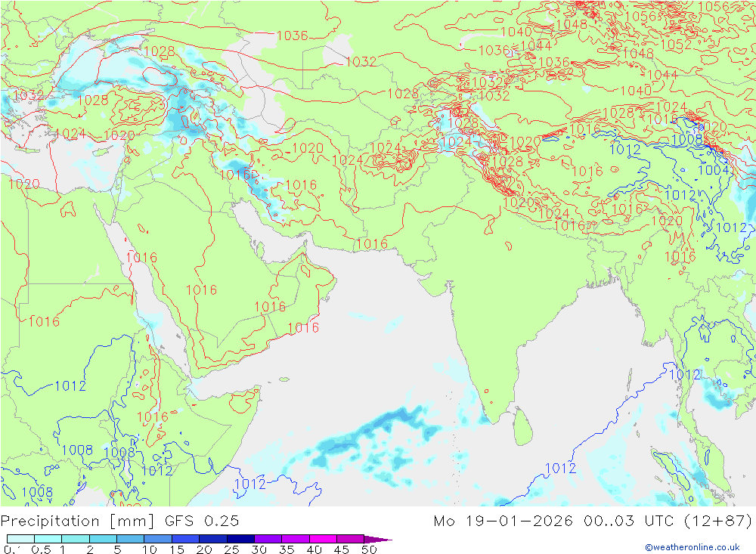
Task: Click the 'Mo 19-01-2026 00..03 UTC (12+87)' timestamp
Action: 593,522
